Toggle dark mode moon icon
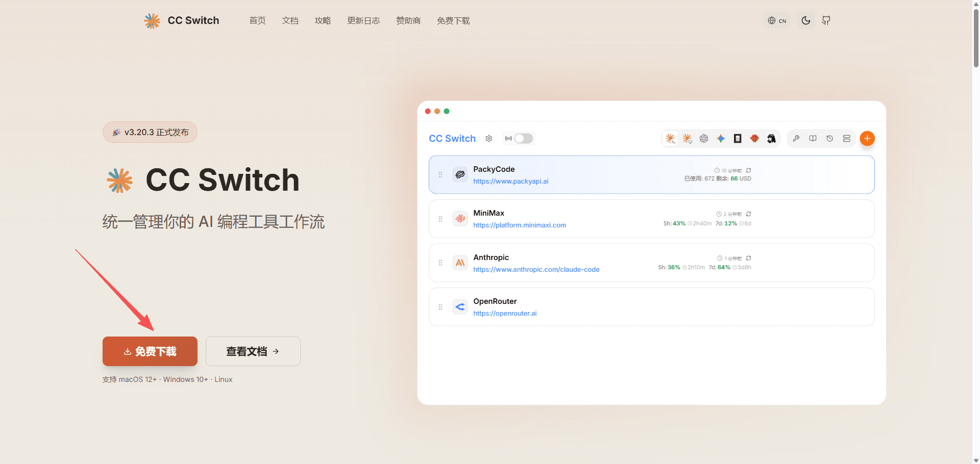This screenshot has width=980, height=464. tap(806, 20)
